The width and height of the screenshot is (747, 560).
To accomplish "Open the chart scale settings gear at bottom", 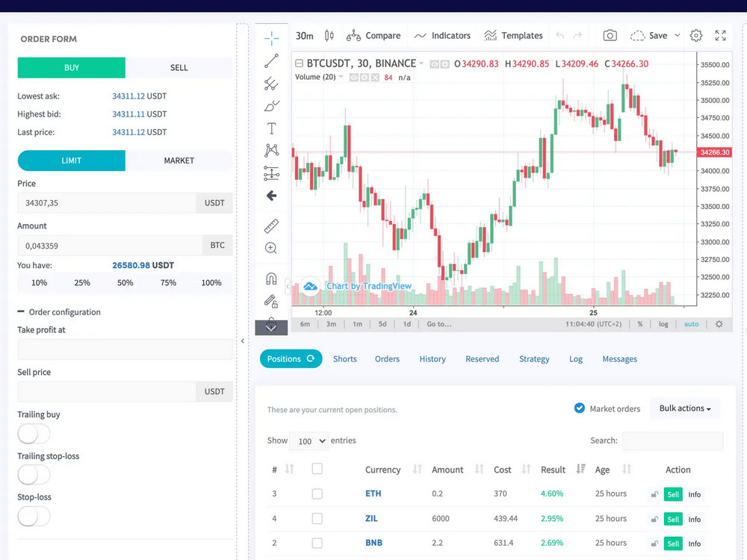I will point(719,324).
